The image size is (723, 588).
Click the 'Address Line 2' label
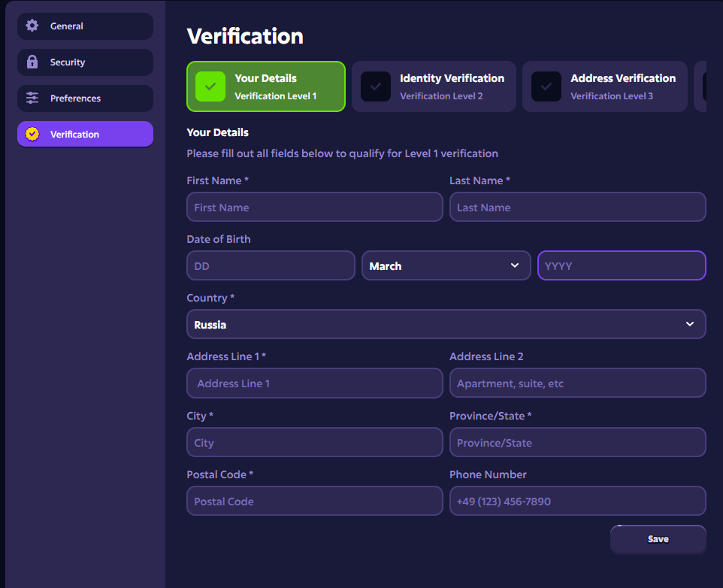click(486, 356)
